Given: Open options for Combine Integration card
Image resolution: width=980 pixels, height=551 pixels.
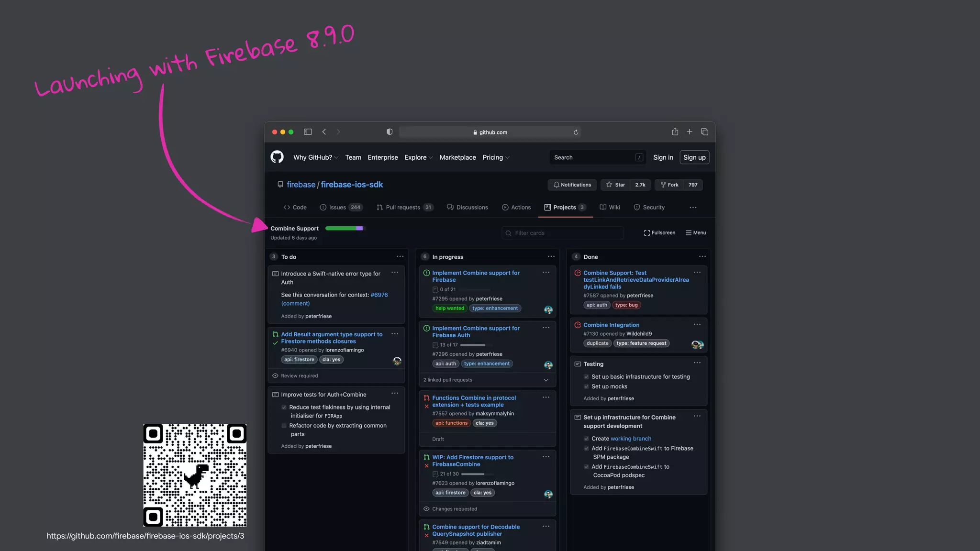Looking at the screenshot, I should coord(697,324).
